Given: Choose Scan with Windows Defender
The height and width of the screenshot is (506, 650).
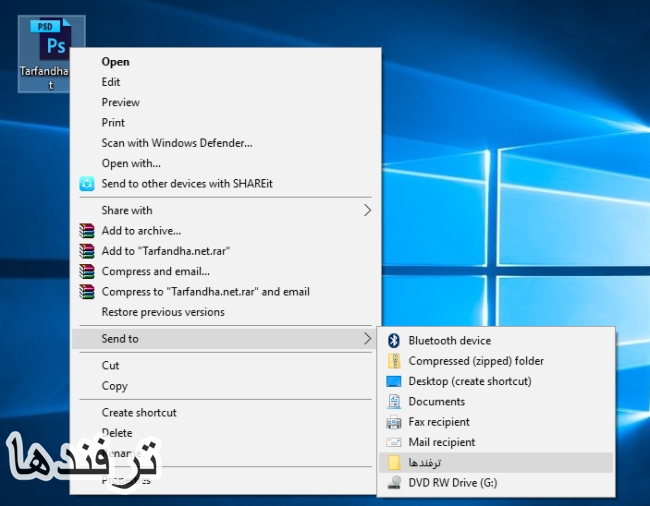Looking at the screenshot, I should [176, 143].
